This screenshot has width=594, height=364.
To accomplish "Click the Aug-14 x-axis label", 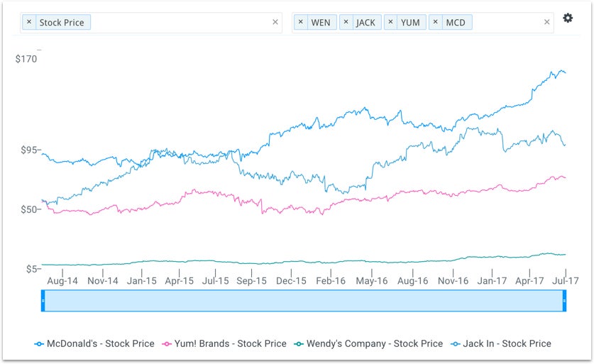I will [x=62, y=281].
